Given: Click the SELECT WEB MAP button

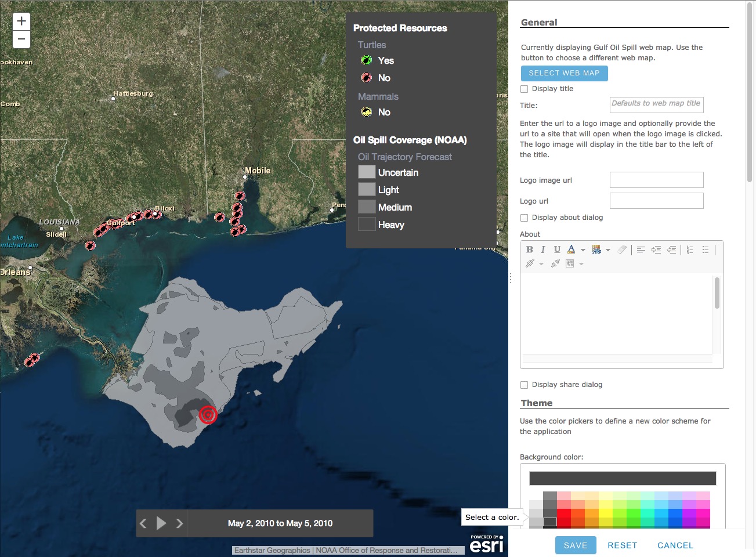Looking at the screenshot, I should pos(564,73).
